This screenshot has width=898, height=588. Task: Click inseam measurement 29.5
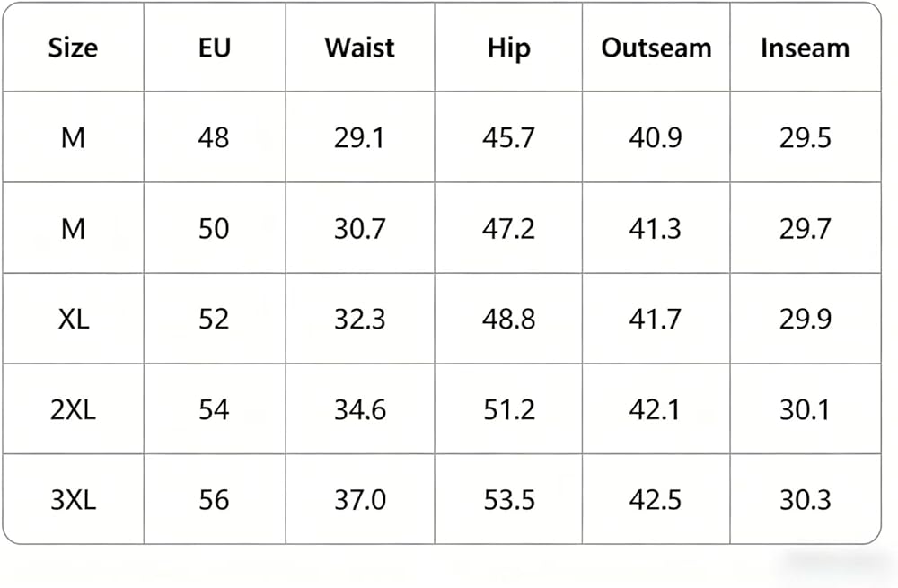pyautogui.click(x=805, y=137)
